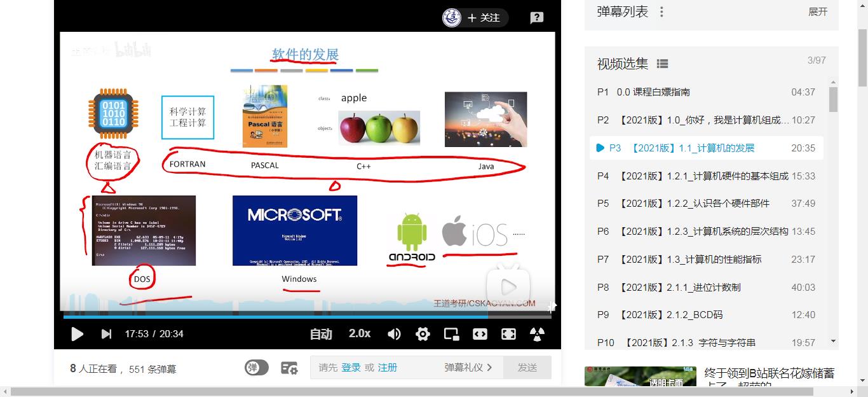The image size is (868, 397).
Task: Click the playing indicator icon on P3
Action: click(600, 148)
